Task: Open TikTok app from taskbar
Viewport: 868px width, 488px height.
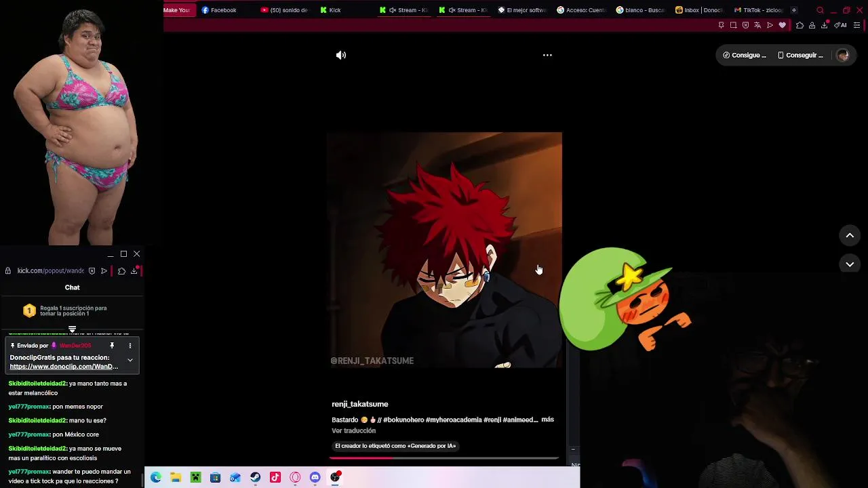Action: click(x=275, y=478)
